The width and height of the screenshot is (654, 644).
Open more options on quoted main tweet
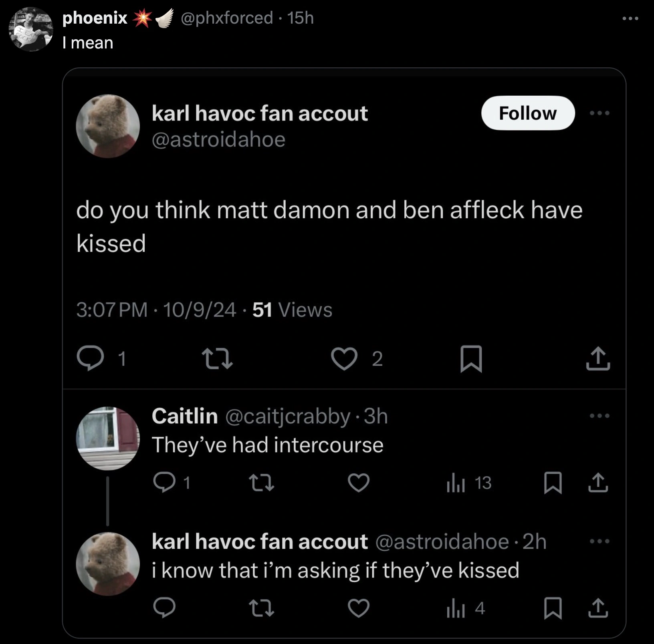pos(599,113)
